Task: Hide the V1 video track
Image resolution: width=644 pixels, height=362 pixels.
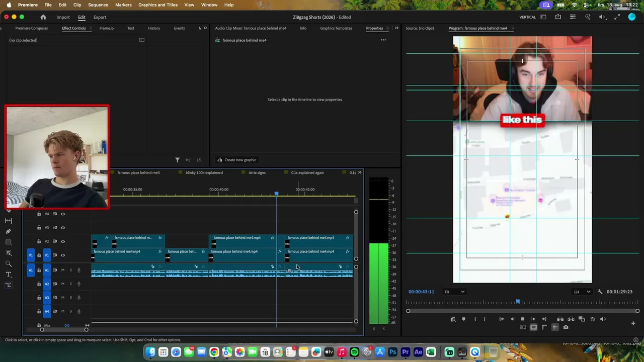Action: [x=63, y=255]
